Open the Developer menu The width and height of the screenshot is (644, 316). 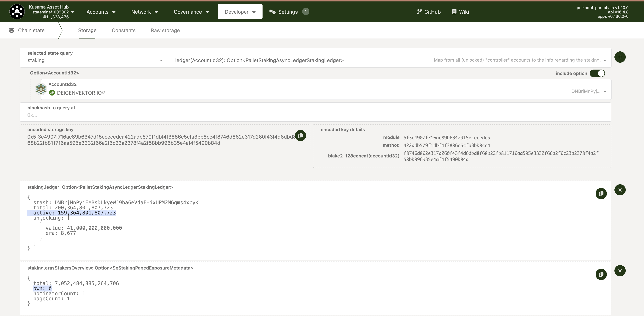[x=240, y=12]
